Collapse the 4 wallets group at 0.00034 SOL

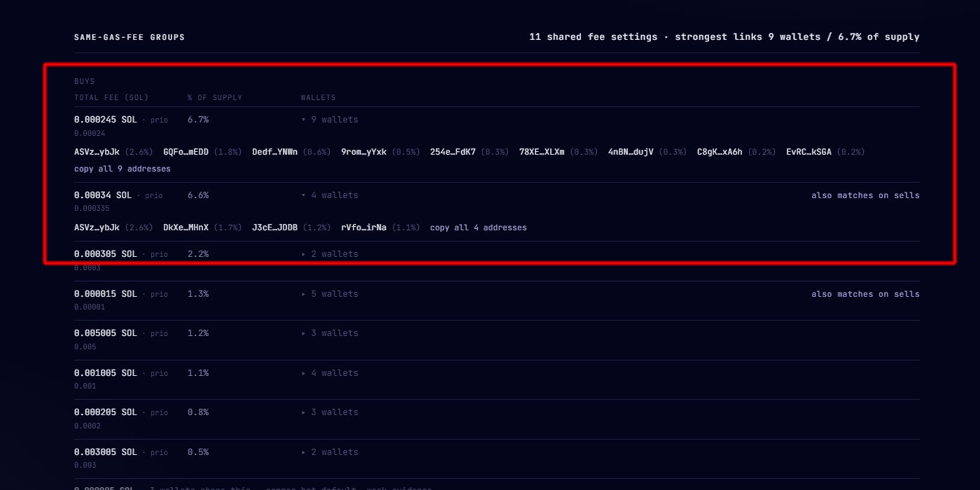click(x=329, y=195)
